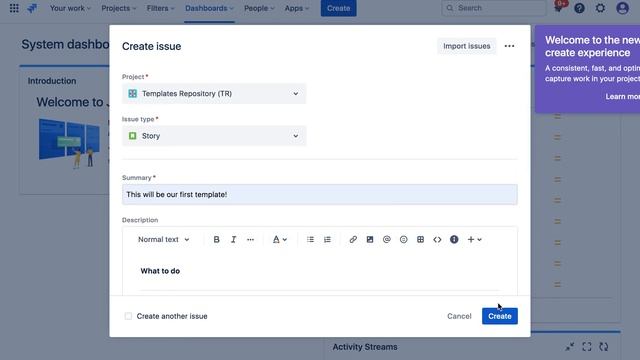Insert a numbered list

coord(327,240)
